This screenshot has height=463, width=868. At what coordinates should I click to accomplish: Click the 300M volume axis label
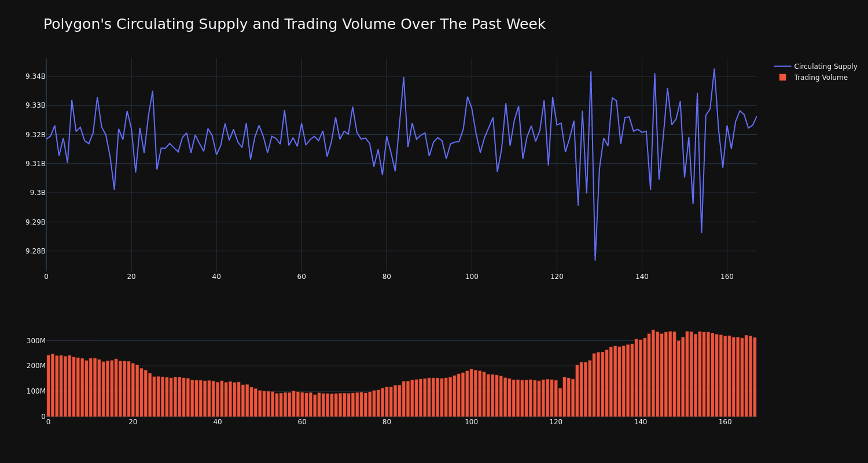click(x=35, y=340)
